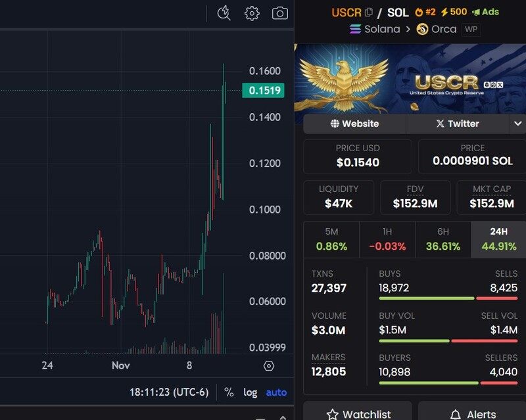Click the USCR eagle banner image
This screenshot has height=420, width=526.
coord(410,79)
